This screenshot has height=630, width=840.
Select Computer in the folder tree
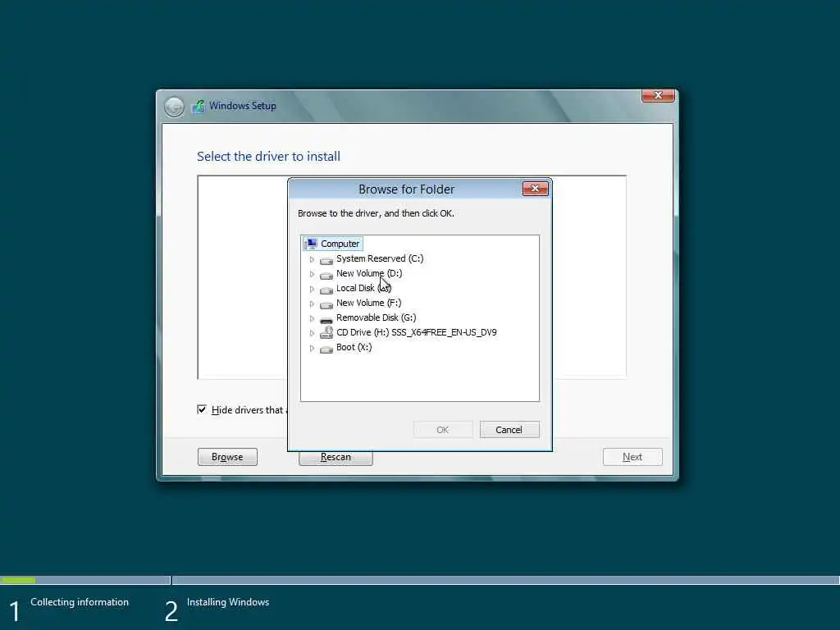click(x=340, y=244)
